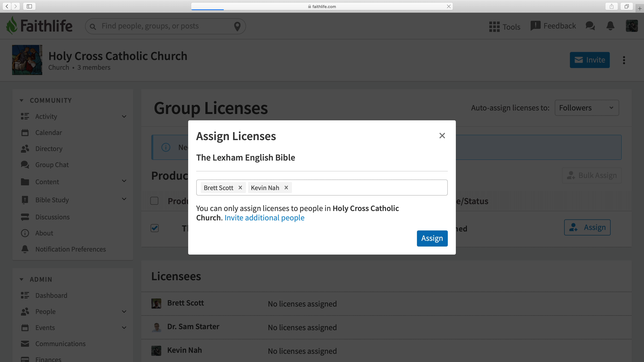Viewport: 644px width, 362px height.
Task: Click the Discussions icon
Action: pyautogui.click(x=25, y=217)
